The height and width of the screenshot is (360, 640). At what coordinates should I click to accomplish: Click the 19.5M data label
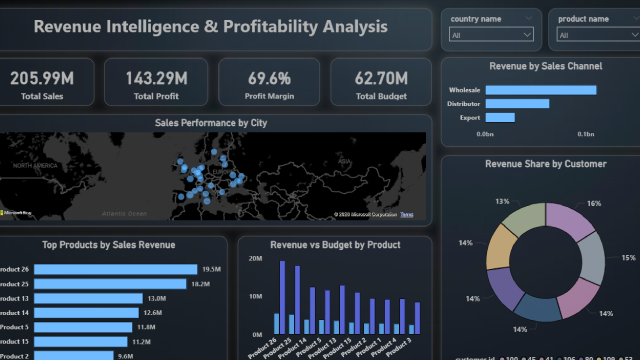(x=211, y=269)
